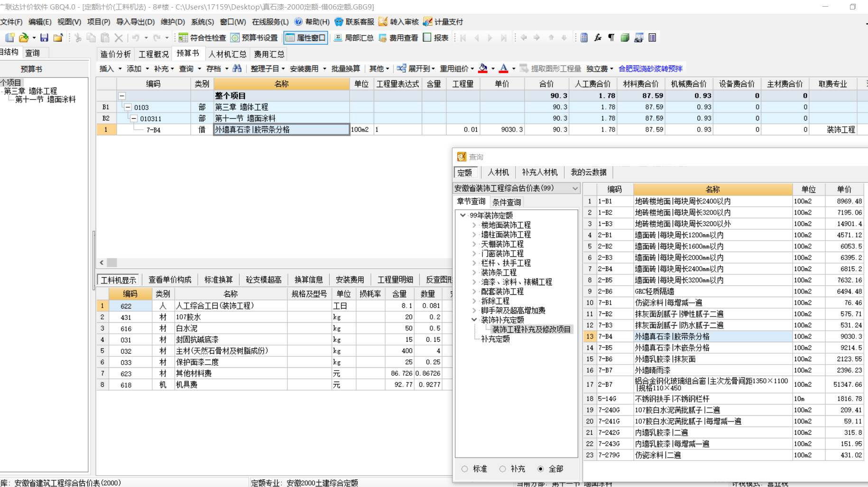Click the undo arrow icon
This screenshot has width=868, height=487.
[136, 37]
